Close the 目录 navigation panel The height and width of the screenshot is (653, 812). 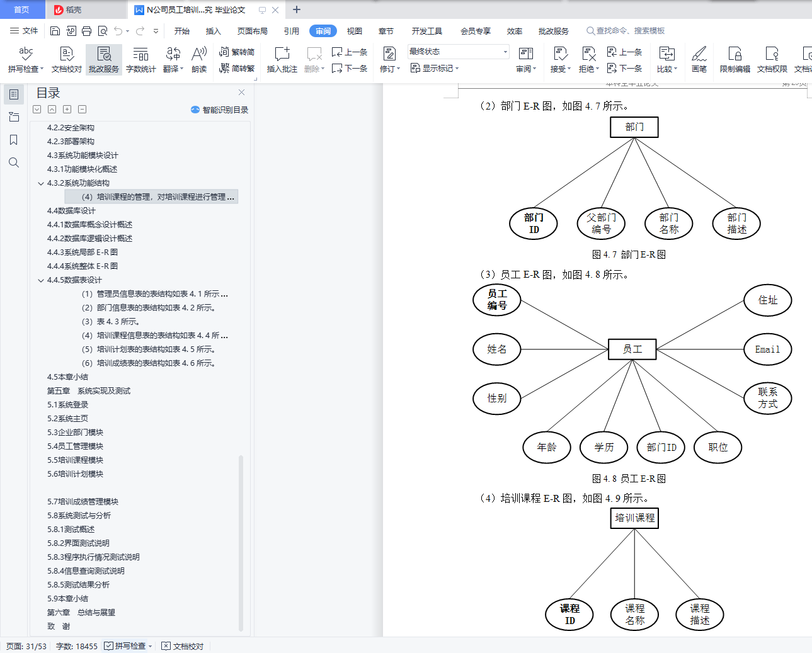[x=241, y=92]
